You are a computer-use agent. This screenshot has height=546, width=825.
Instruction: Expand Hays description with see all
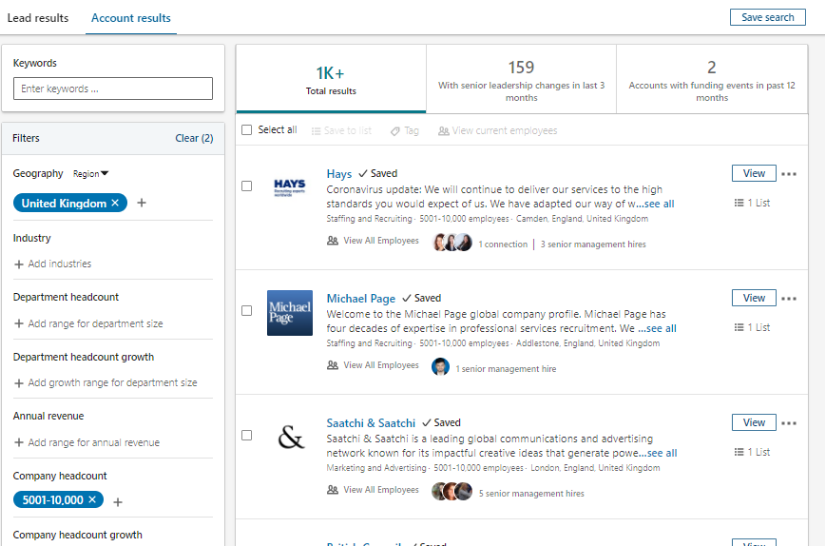(x=655, y=204)
